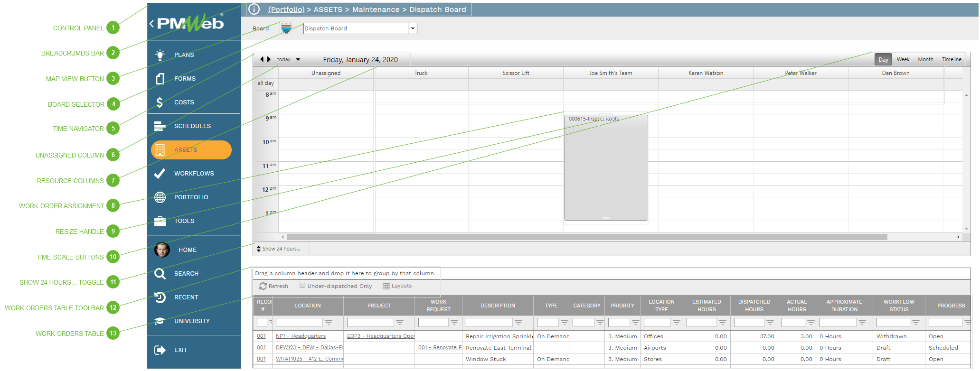
Task: Open the Dispatch Board selector dropdown
Action: click(x=413, y=28)
